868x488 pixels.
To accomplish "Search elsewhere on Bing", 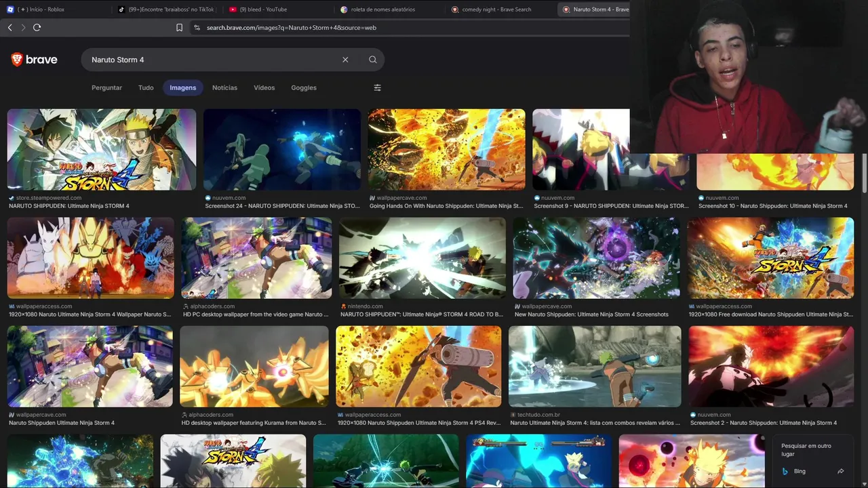I will tap(813, 471).
